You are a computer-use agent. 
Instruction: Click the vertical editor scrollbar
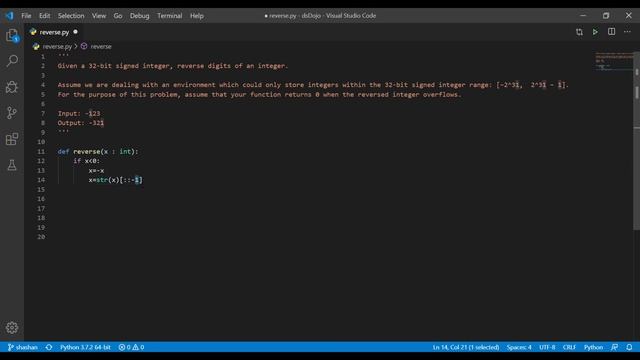[x=636, y=141]
